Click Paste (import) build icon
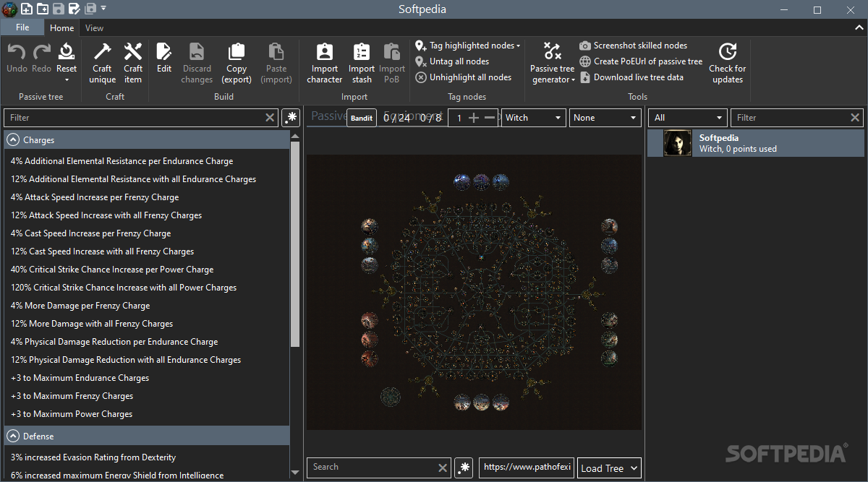The height and width of the screenshot is (482, 868). point(276,63)
